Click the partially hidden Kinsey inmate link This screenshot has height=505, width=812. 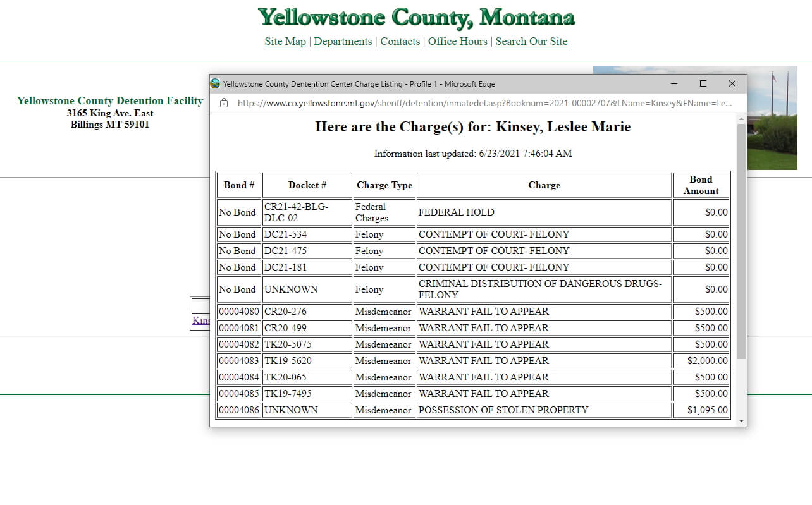pos(200,320)
